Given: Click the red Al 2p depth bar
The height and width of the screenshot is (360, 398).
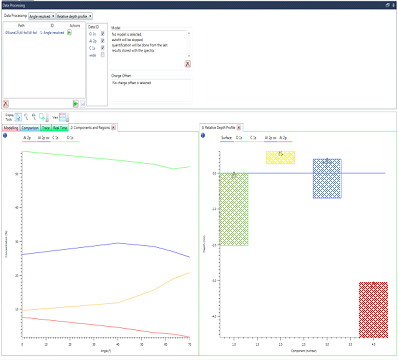Looking at the screenshot, I should coord(373,310).
